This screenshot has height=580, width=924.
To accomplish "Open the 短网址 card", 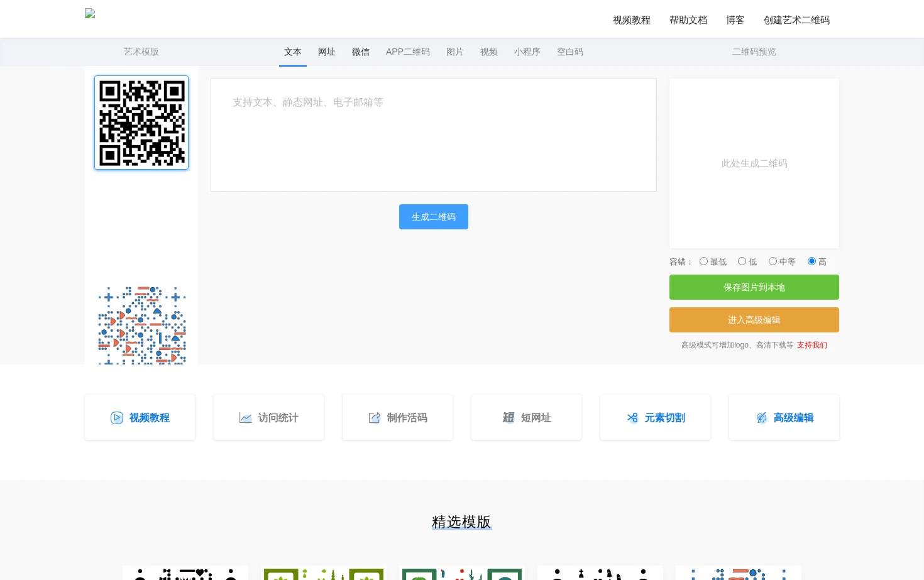I will click(526, 417).
